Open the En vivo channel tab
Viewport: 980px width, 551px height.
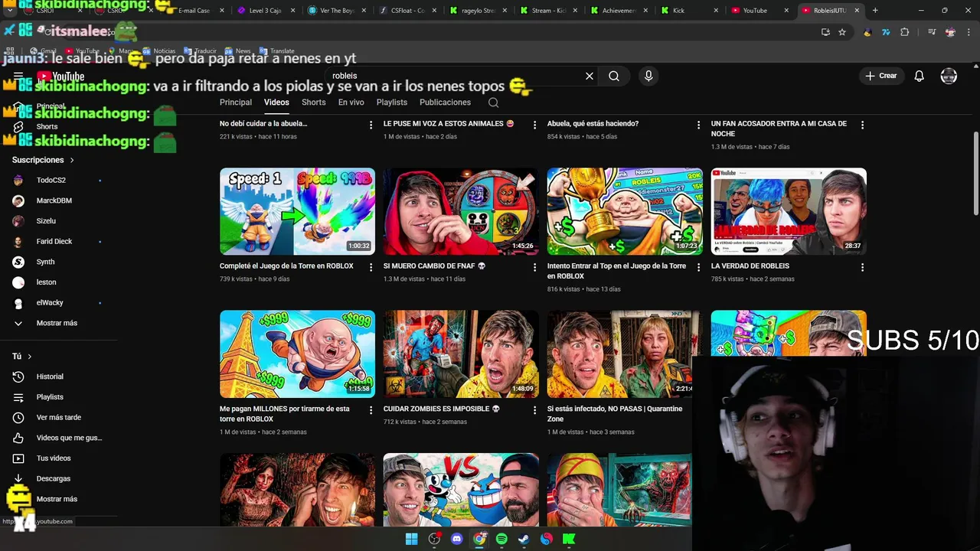351,103
